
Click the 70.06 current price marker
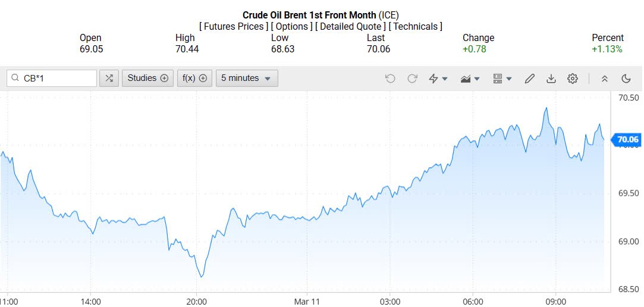click(627, 140)
